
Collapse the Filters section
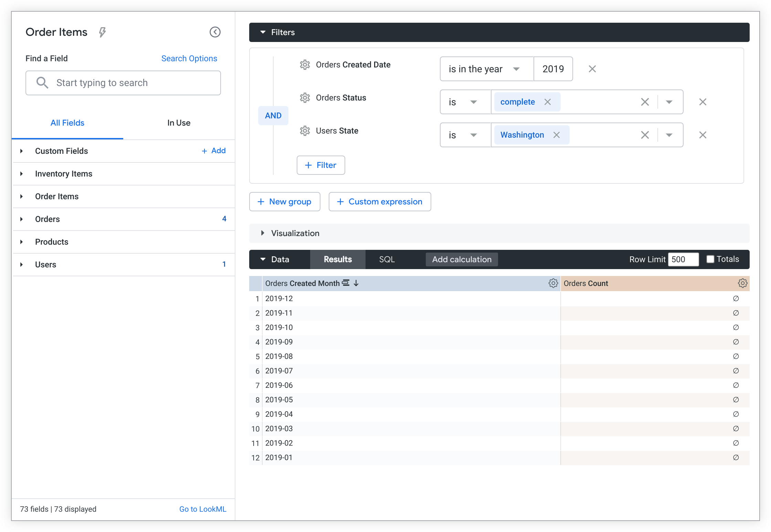click(263, 32)
